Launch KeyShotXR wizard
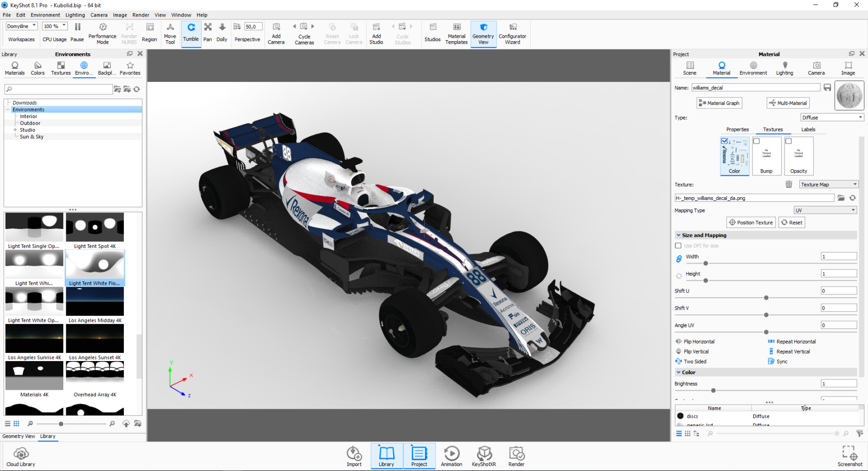Screen dimensions: 868x471 [x=484, y=456]
